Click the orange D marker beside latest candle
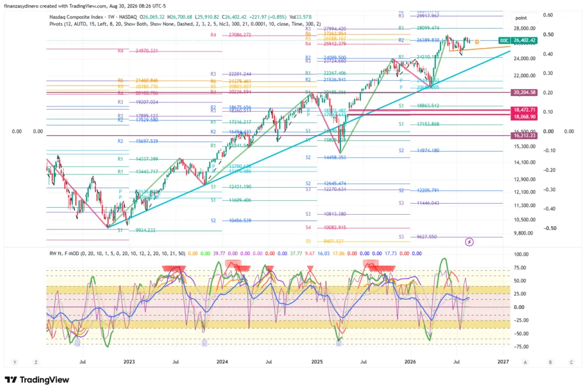Viewport: 586px width, 392px height. pyautogui.click(x=477, y=42)
